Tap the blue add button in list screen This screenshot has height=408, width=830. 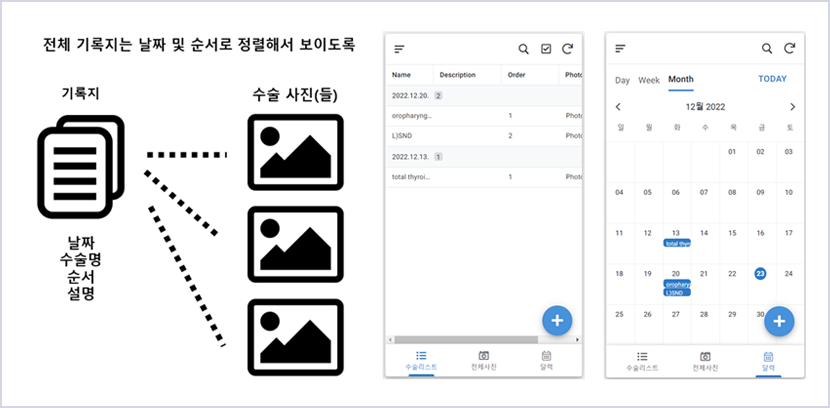coord(557,321)
